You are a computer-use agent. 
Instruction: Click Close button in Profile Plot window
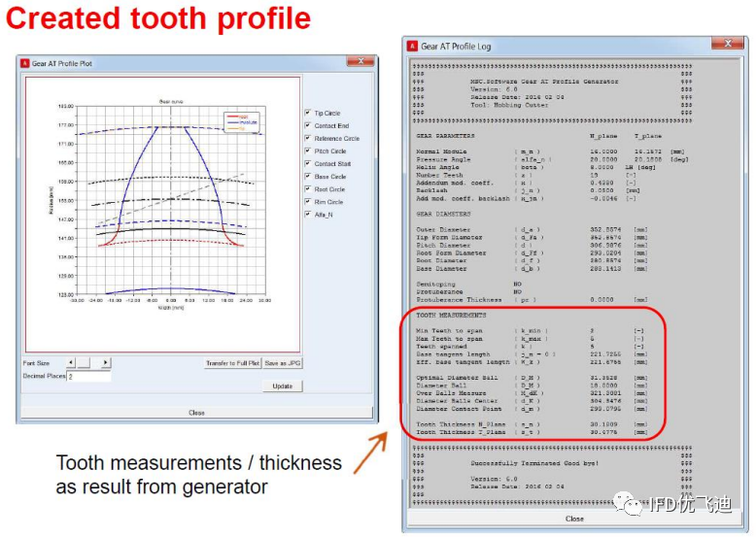(x=196, y=413)
